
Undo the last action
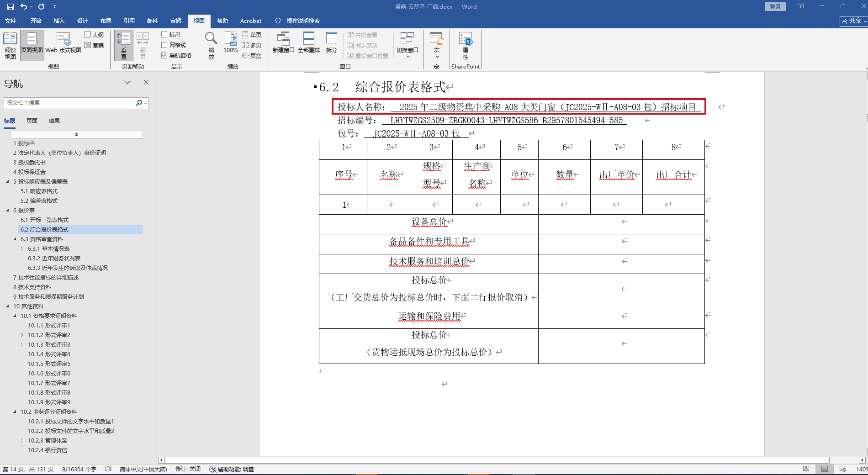[24, 7]
